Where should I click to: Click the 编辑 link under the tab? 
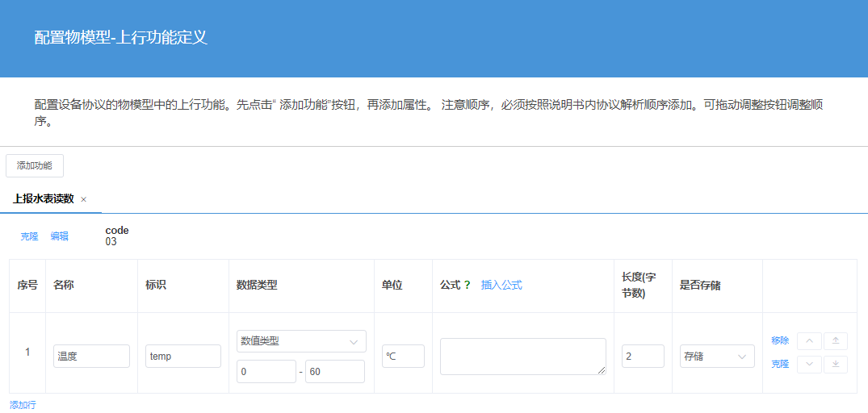59,236
